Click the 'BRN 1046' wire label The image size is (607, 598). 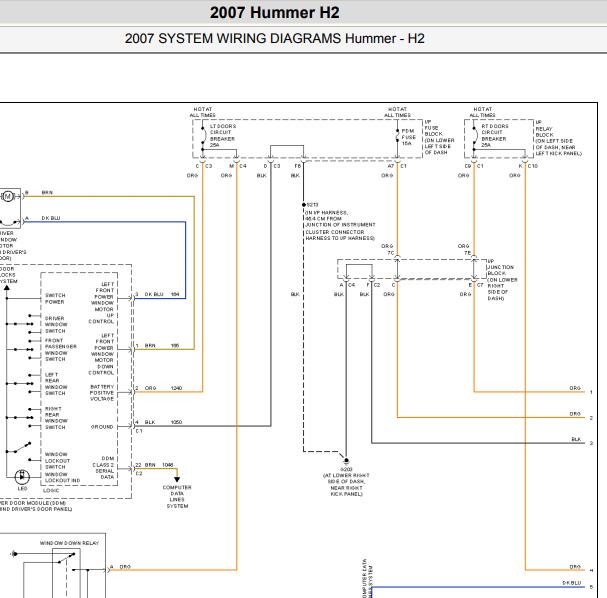tap(159, 464)
